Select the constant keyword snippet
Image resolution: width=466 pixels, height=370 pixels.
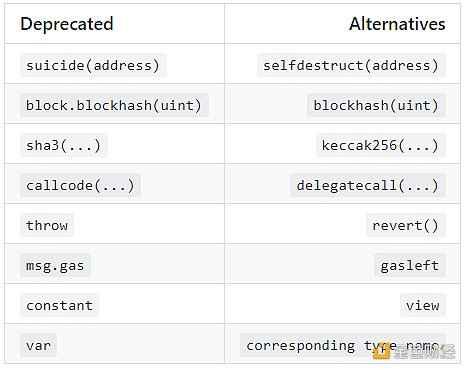coord(59,305)
